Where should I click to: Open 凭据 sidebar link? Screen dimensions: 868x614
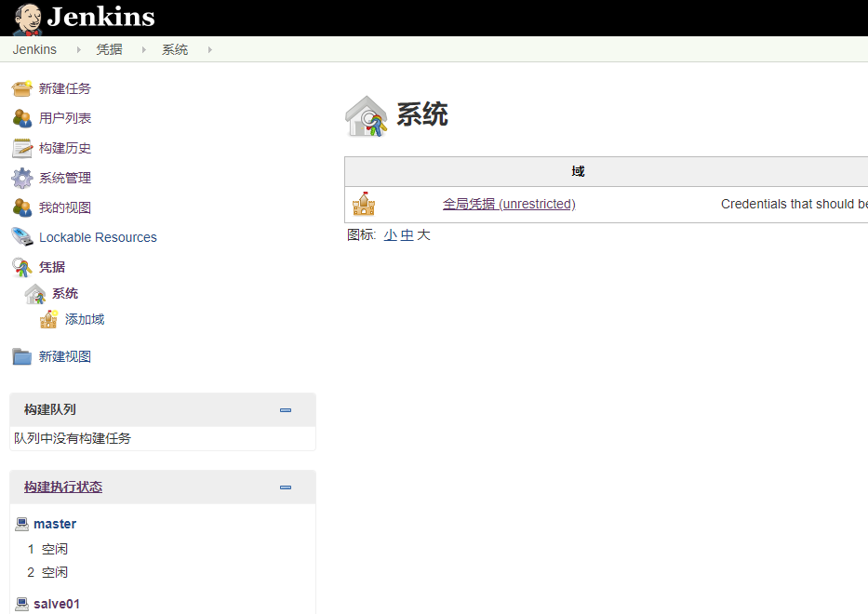[52, 267]
